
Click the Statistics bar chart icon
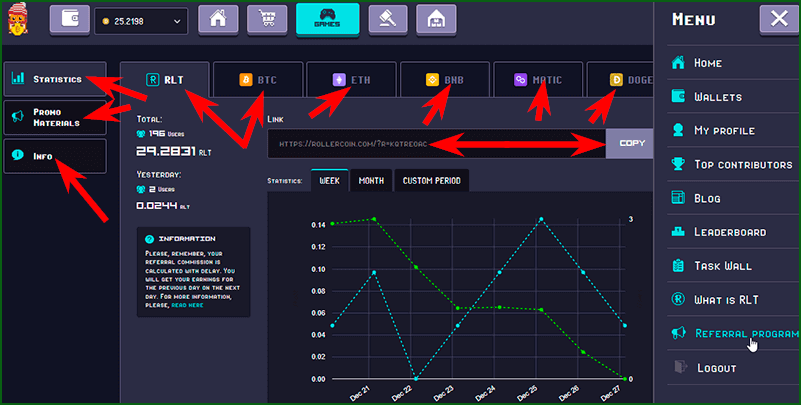(x=18, y=78)
